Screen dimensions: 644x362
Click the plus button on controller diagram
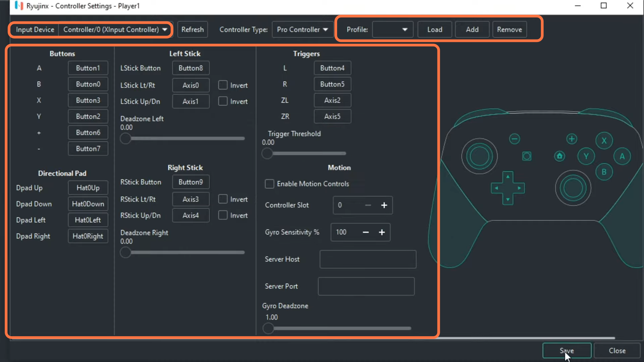pyautogui.click(x=572, y=139)
